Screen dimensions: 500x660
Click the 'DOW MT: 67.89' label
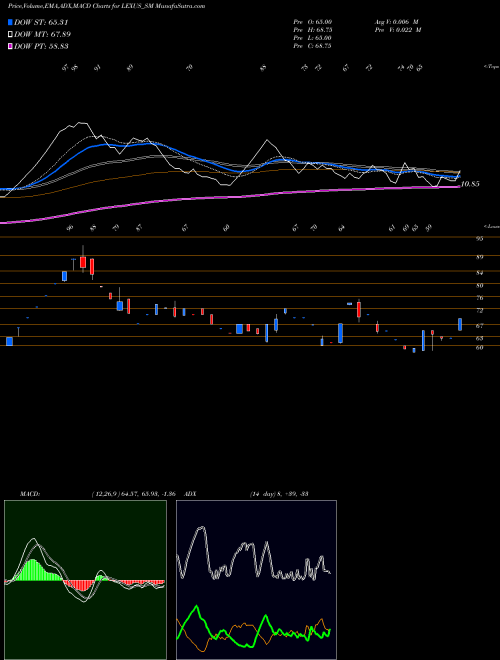coord(43,34)
